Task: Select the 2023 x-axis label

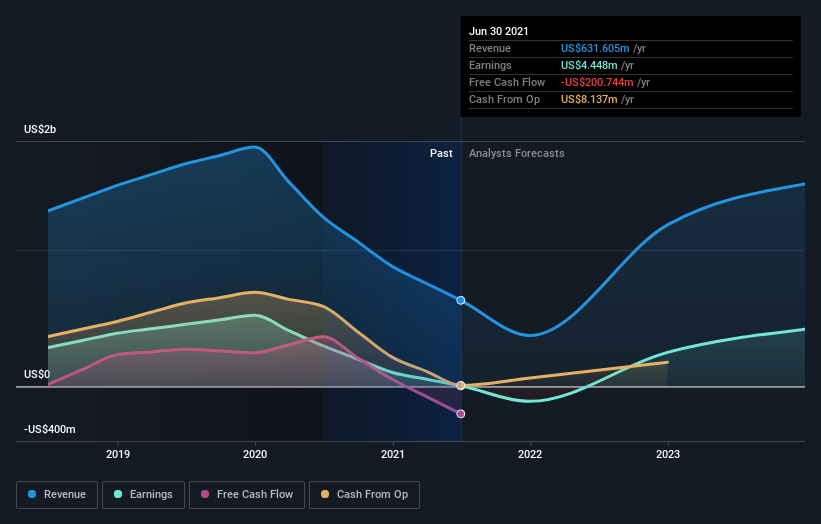Action: pos(668,454)
